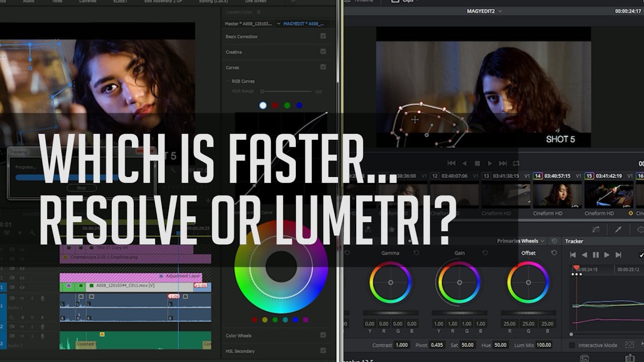
Task: Toggle the Creative section checkbox
Action: pyautogui.click(x=323, y=51)
